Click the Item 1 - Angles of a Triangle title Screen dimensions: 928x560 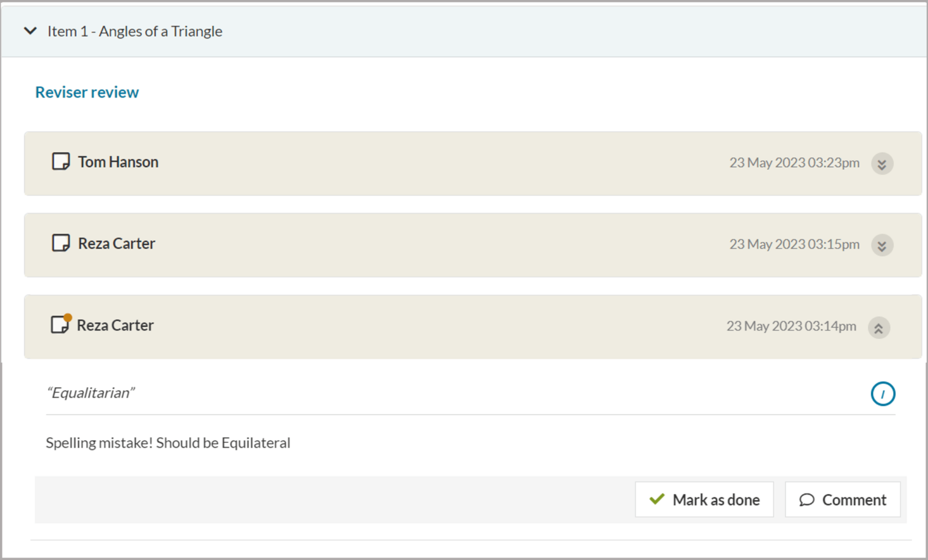135,31
